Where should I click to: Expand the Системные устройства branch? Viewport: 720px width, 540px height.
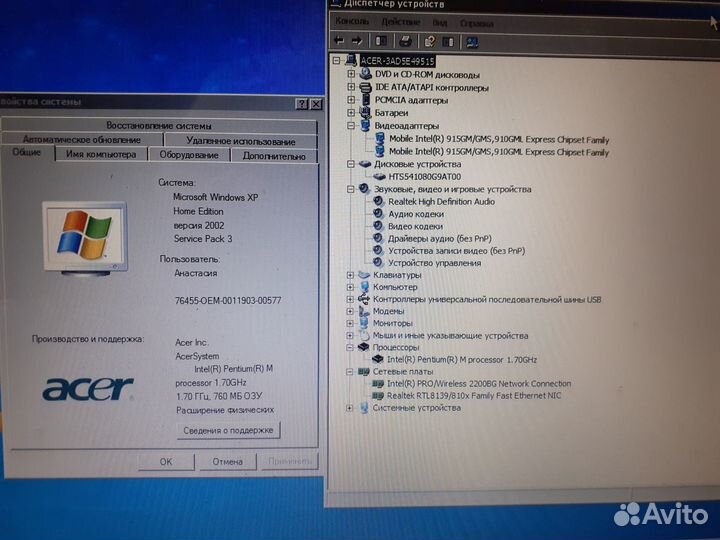(x=350, y=408)
